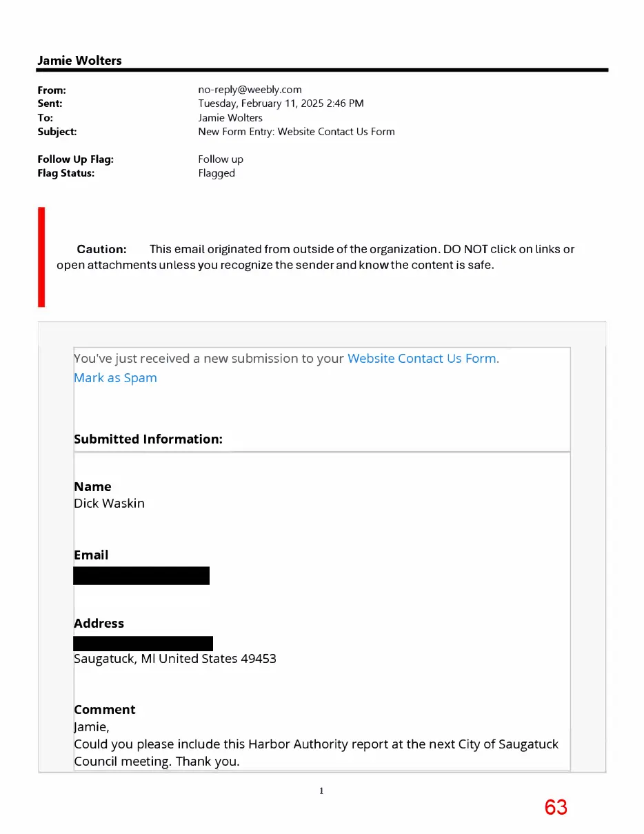Click the red caution banner bar
This screenshot has width=644, height=834.
click(x=41, y=257)
